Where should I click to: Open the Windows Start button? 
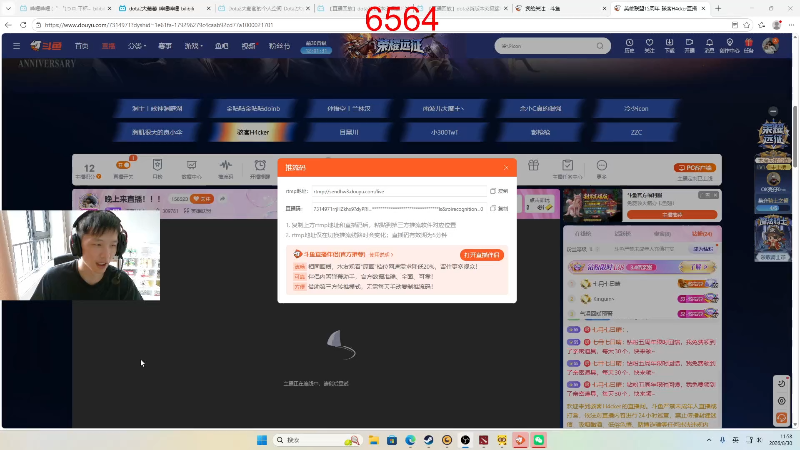coord(262,440)
